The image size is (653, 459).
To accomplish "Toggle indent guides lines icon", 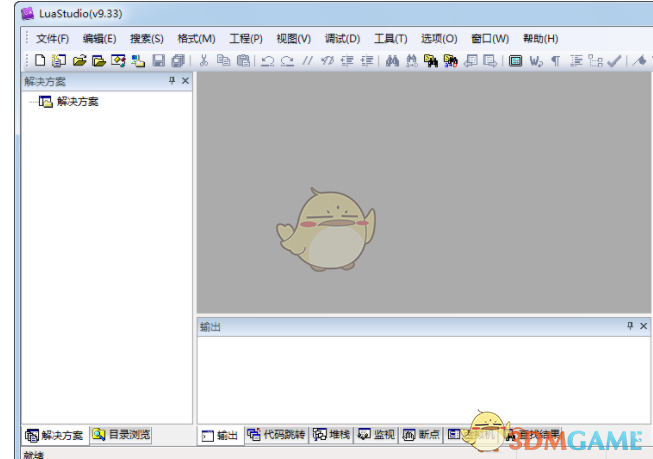I will [x=576, y=61].
